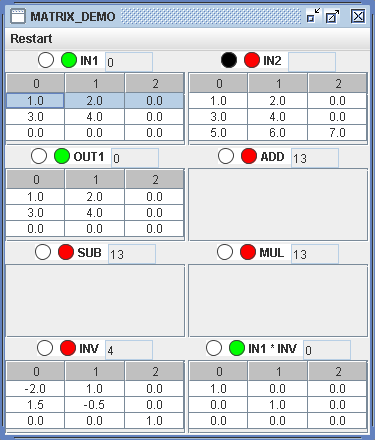Viewport: 375px width, 440px height.
Task: Click the SUB value field showing 13
Action: pyautogui.click(x=132, y=254)
